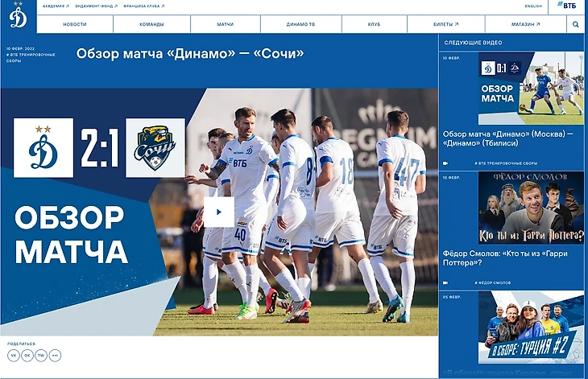Screen dimensions: 588x379
Task: Share via the TW icon
Action: (x=41, y=356)
